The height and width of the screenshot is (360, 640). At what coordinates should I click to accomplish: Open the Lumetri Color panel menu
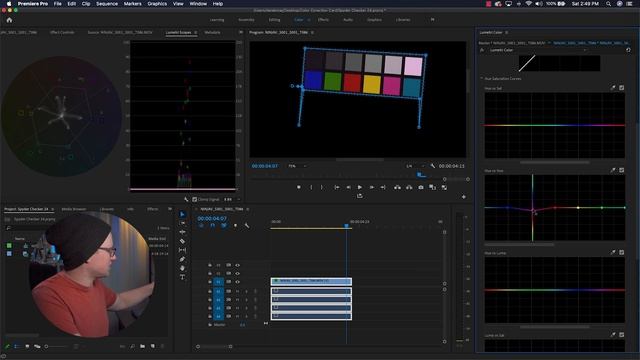pyautogui.click(x=507, y=32)
